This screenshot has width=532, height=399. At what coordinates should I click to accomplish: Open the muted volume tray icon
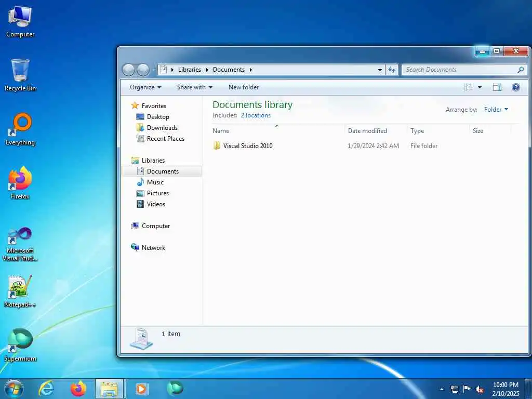[x=480, y=389]
